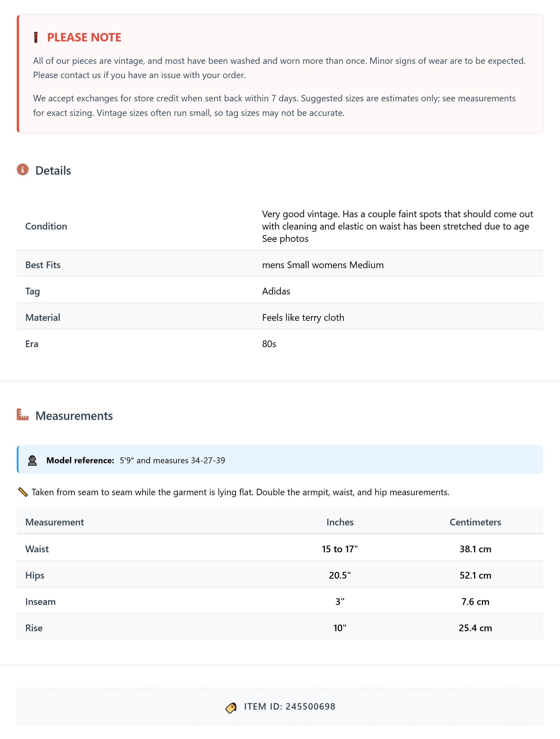Screen dimensions: 560x739
Task: Click the item ID price tag icon
Action: click(231, 707)
